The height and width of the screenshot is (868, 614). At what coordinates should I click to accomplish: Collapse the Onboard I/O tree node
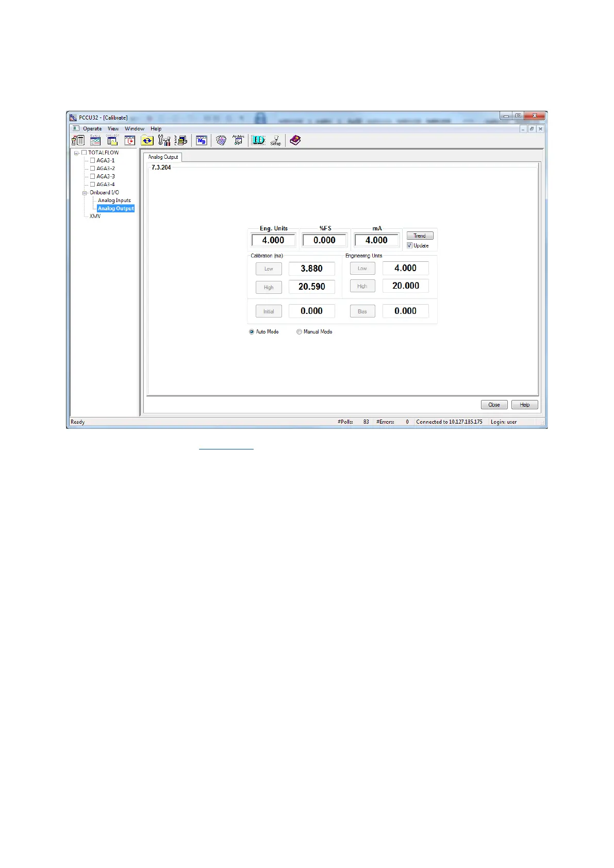(85, 193)
